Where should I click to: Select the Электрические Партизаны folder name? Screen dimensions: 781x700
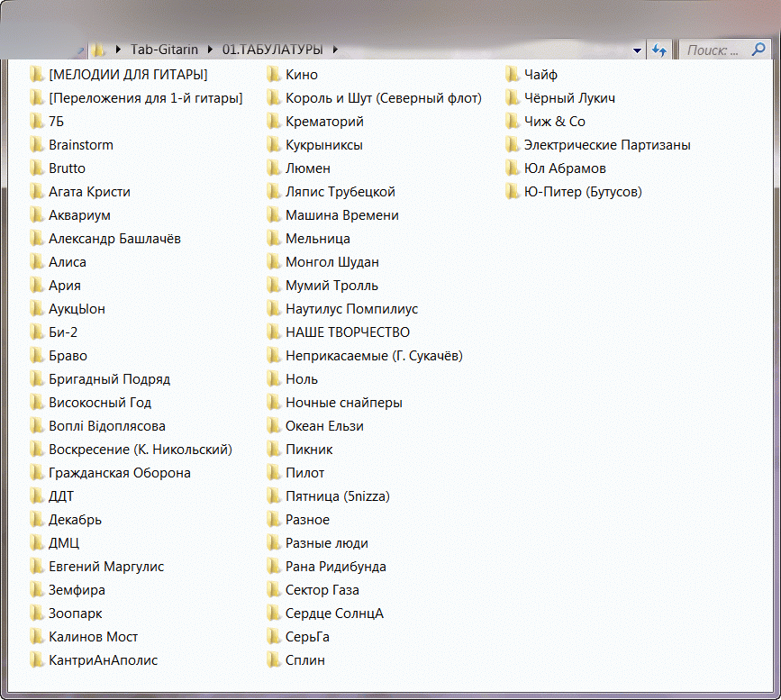tap(607, 145)
